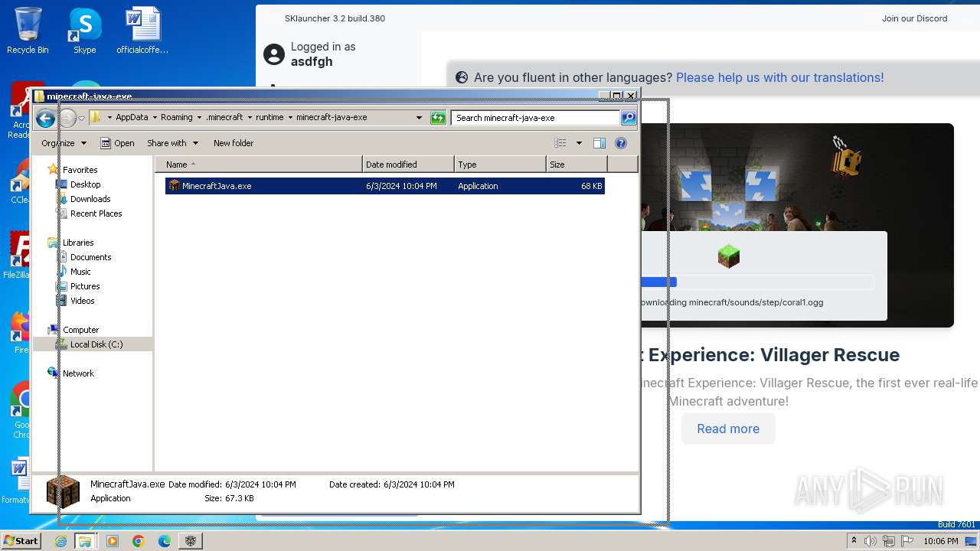This screenshot has width=980, height=551.
Task: Click the Search minecraft-java-exe field
Action: pos(536,118)
